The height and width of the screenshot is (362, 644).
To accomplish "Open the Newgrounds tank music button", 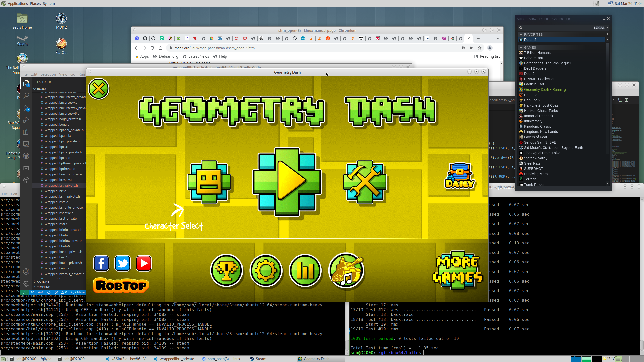I will pyautogui.click(x=346, y=270).
